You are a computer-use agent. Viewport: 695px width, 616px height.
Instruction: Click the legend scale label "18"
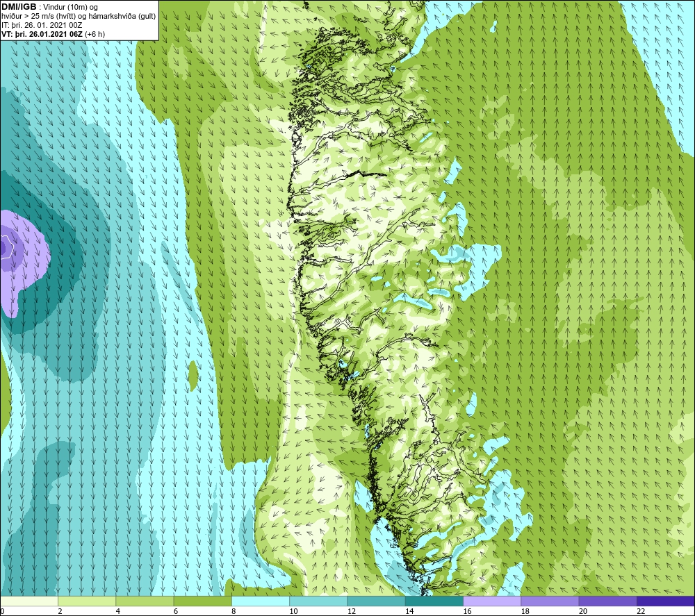coord(525,611)
